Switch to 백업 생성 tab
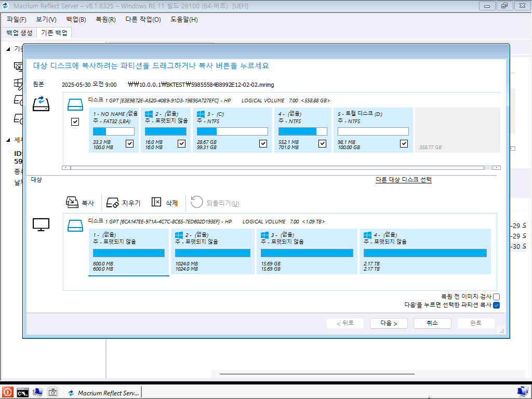Viewport: 532px width, 399px height. tap(19, 33)
